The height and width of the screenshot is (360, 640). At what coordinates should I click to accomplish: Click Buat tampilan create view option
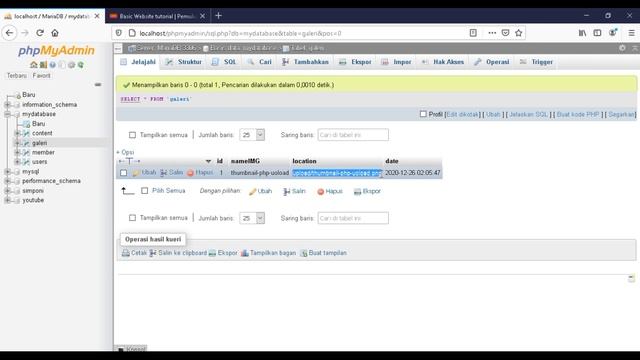click(323, 253)
